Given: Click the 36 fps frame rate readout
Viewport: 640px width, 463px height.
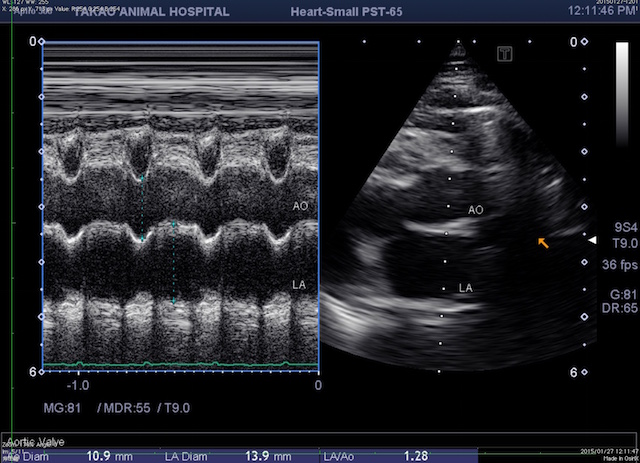Looking at the screenshot, I should pos(620,265).
